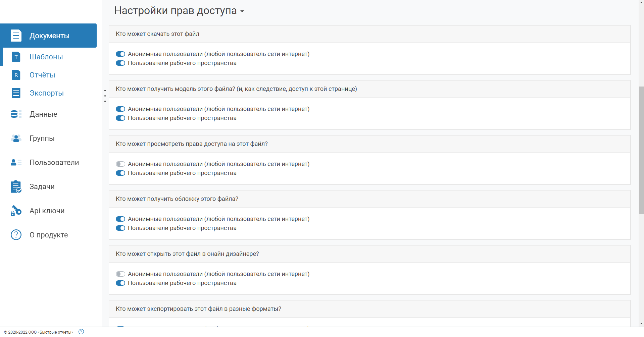Image resolution: width=644 pixels, height=337 pixels.
Task: Click the Api keys icon
Action: (16, 211)
